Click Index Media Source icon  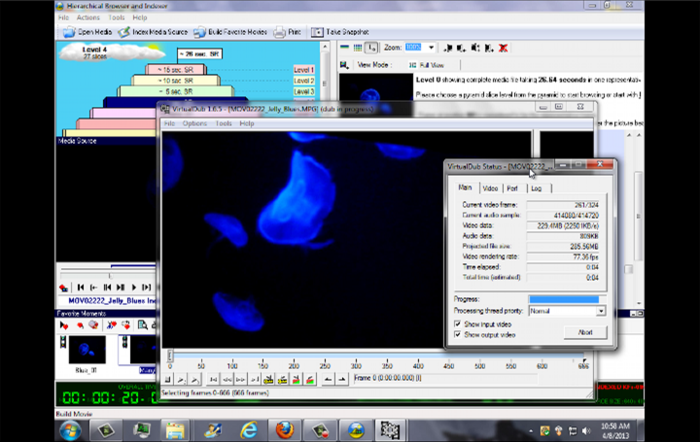click(x=126, y=32)
